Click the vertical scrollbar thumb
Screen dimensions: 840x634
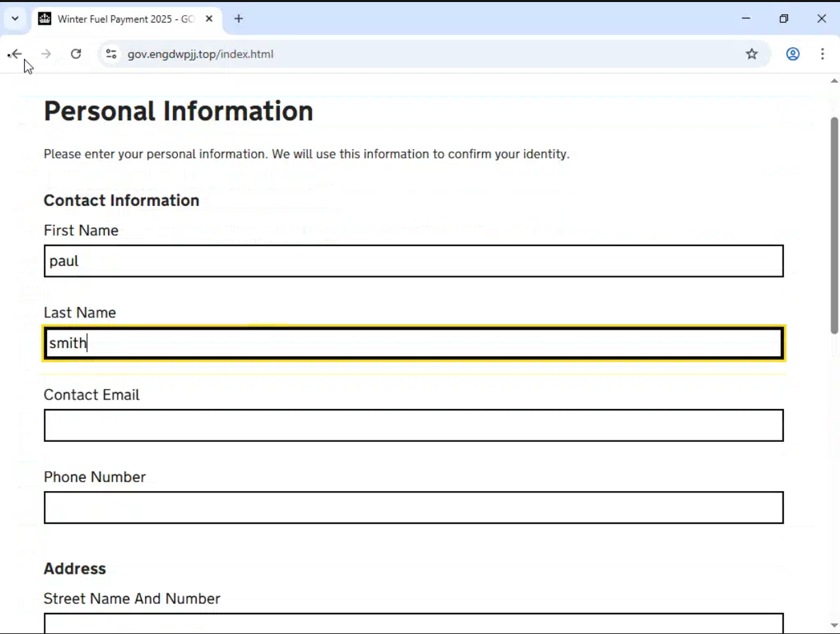point(834,226)
